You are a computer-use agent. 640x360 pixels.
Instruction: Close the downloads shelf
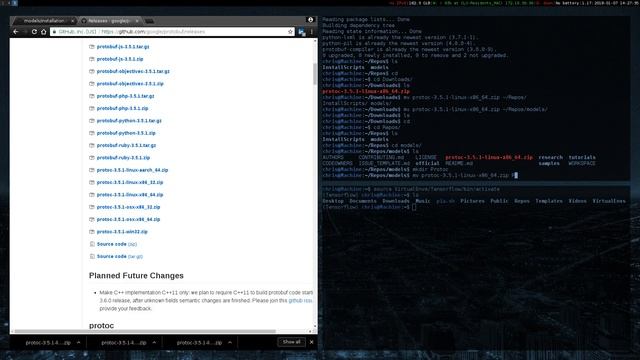click(x=311, y=342)
